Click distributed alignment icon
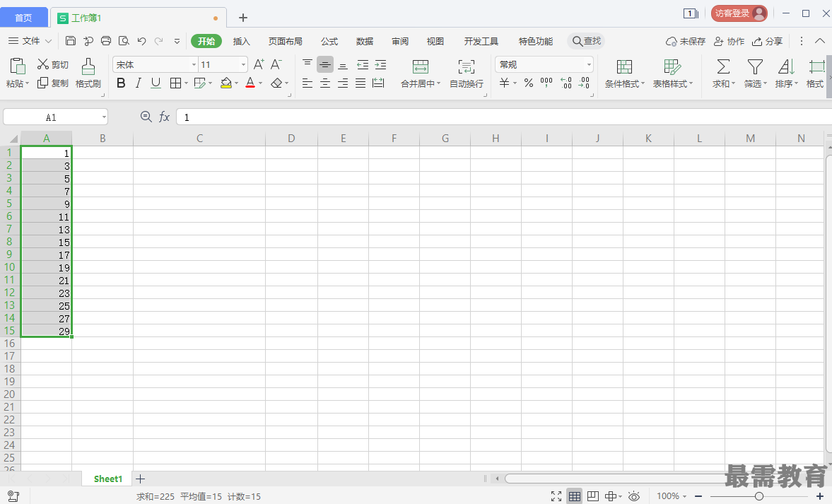Viewport: 832px width, 504px height. [378, 83]
